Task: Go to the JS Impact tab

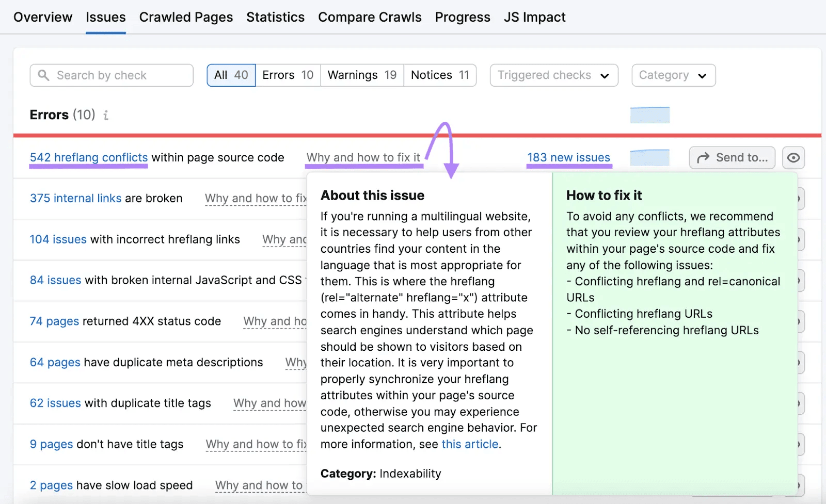Action: pyautogui.click(x=534, y=17)
